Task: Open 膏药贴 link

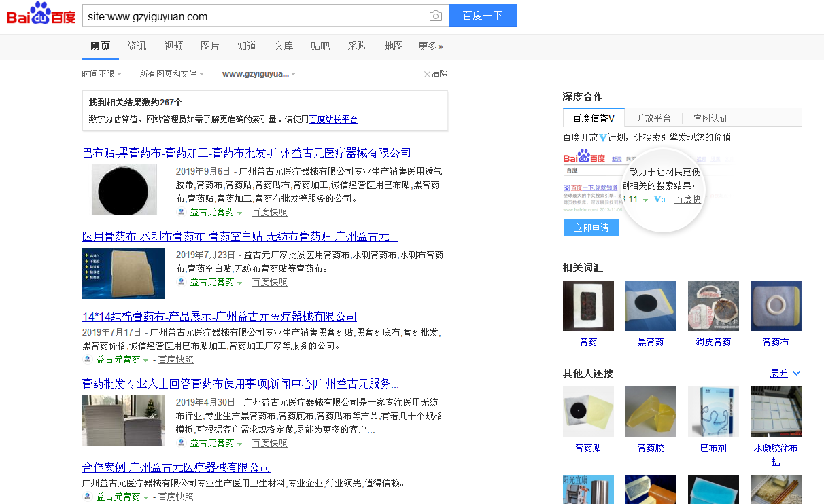Action: pyautogui.click(x=588, y=448)
